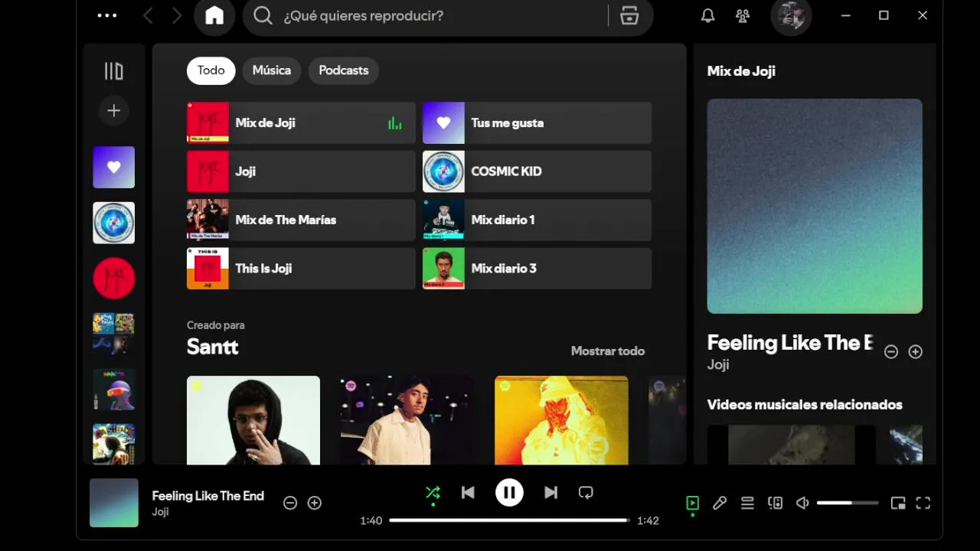Viewport: 980px width, 551px height.
Task: Open the hooded man mix thumbnail
Action: [253, 420]
